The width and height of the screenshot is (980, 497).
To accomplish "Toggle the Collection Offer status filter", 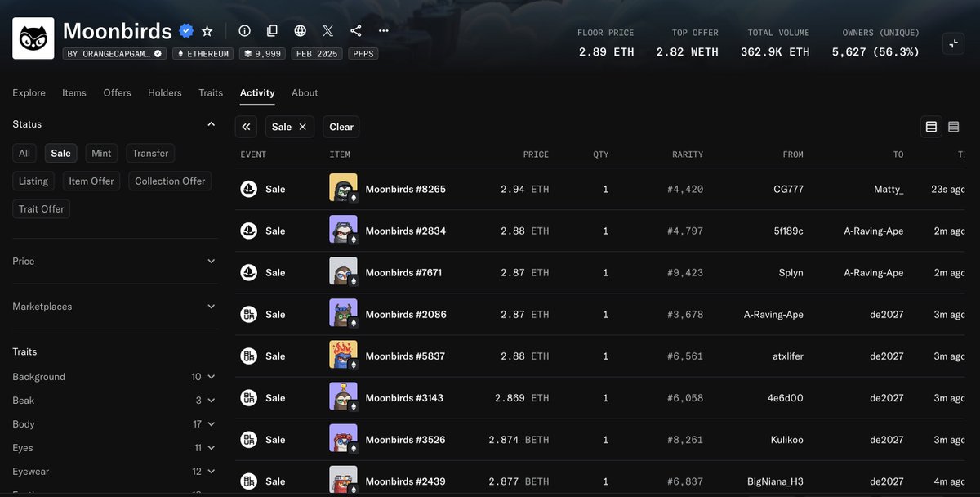I will tap(170, 181).
